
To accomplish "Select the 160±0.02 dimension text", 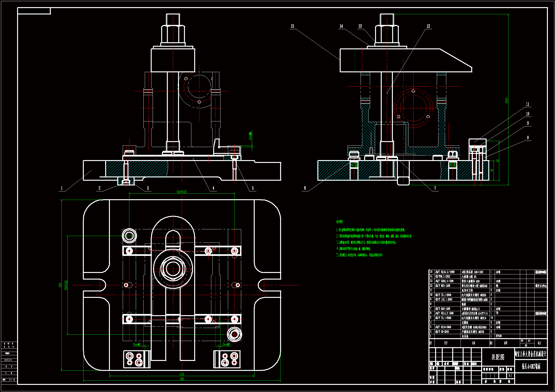I will [182, 192].
